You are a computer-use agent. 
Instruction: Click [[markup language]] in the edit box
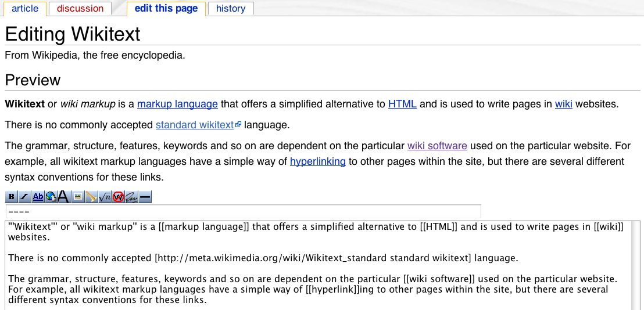[203, 227]
